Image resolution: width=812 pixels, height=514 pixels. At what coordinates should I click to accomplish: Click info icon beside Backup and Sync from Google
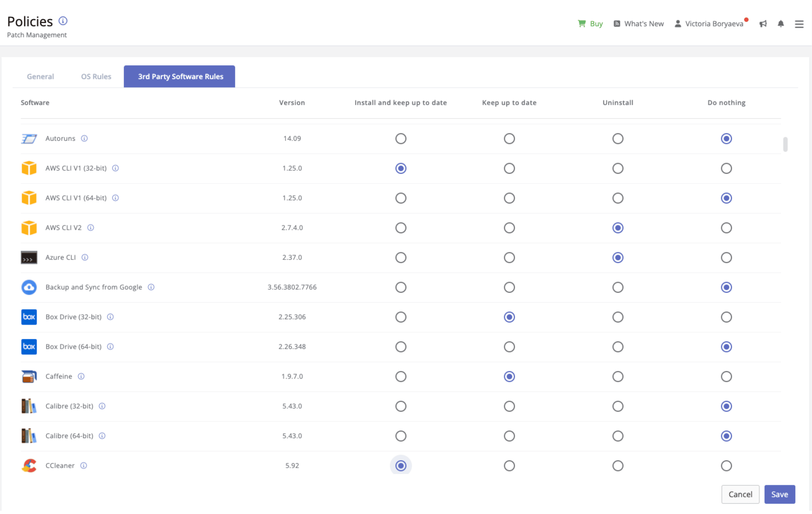click(x=151, y=287)
